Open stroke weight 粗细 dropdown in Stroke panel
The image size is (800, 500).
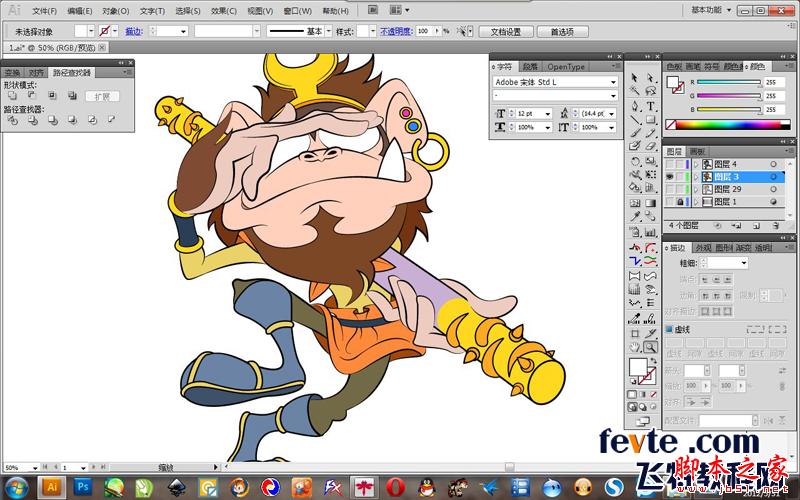pyautogui.click(x=744, y=263)
